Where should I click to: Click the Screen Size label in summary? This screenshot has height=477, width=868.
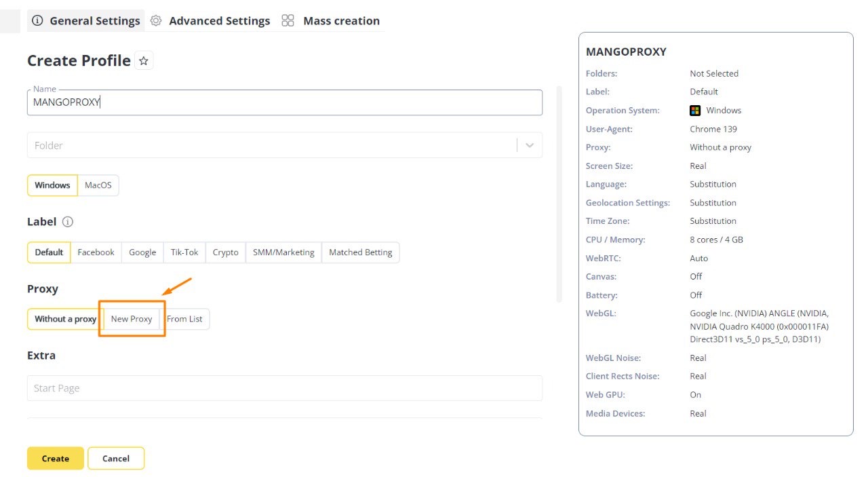[x=609, y=166]
